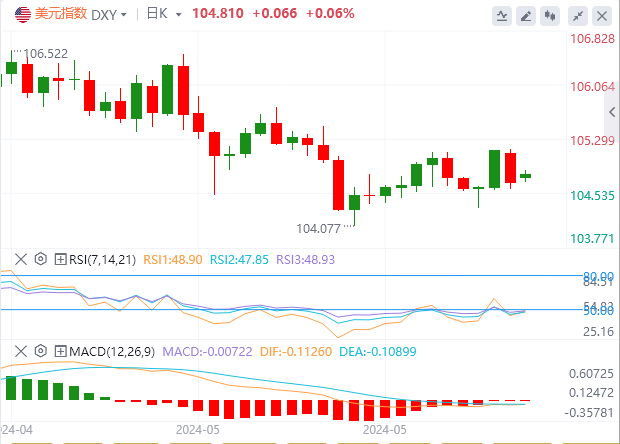The image size is (620, 444).
Task: Open the indicators chart-line tool
Action: point(503,15)
